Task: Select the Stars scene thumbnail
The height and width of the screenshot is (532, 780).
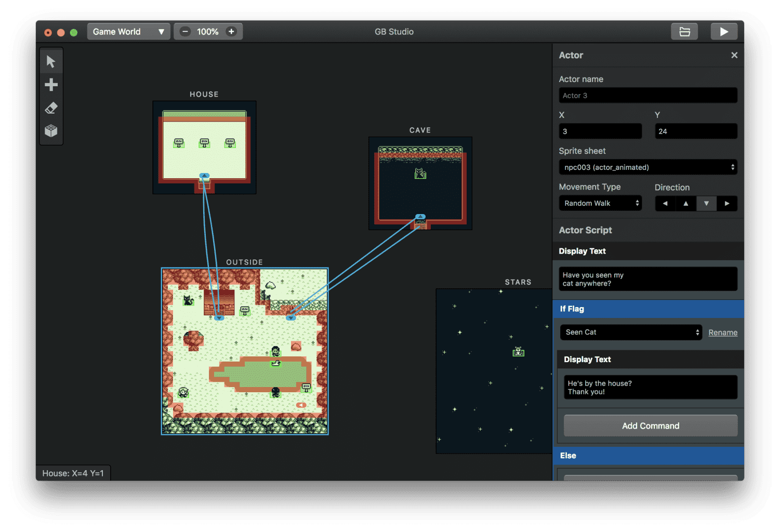Action: pos(494,371)
